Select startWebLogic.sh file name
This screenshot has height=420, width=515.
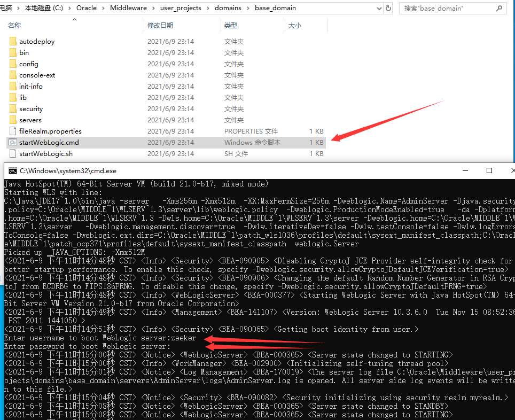(45, 153)
